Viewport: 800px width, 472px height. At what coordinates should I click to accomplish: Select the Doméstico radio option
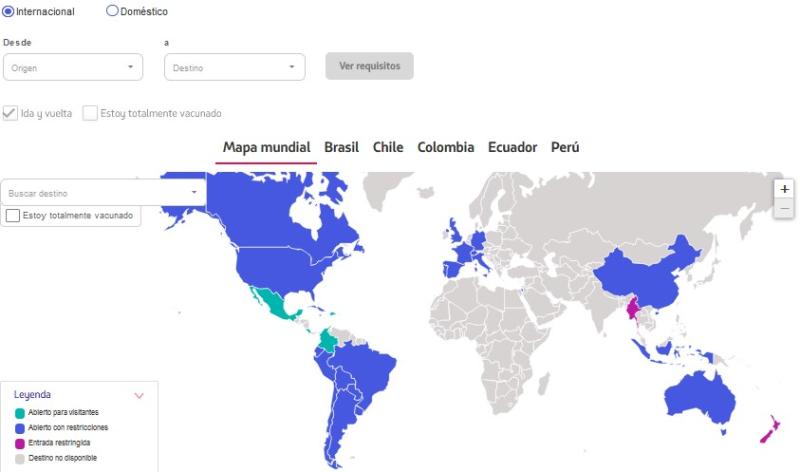tap(112, 12)
